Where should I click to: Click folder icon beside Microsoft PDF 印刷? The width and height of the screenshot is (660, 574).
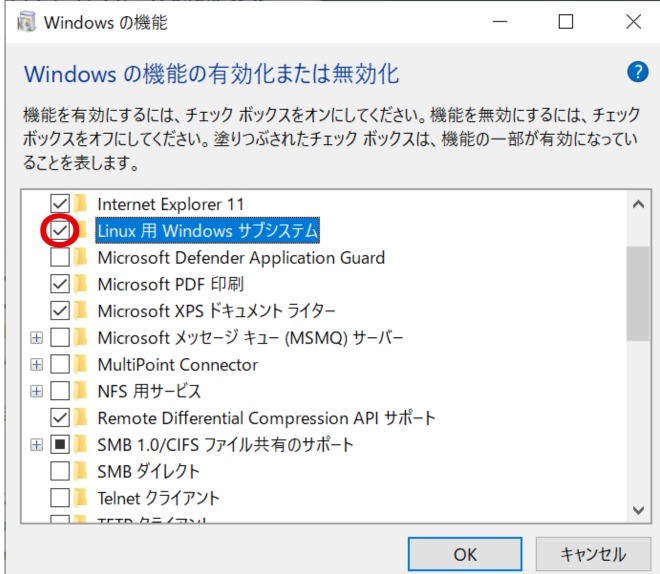point(80,284)
